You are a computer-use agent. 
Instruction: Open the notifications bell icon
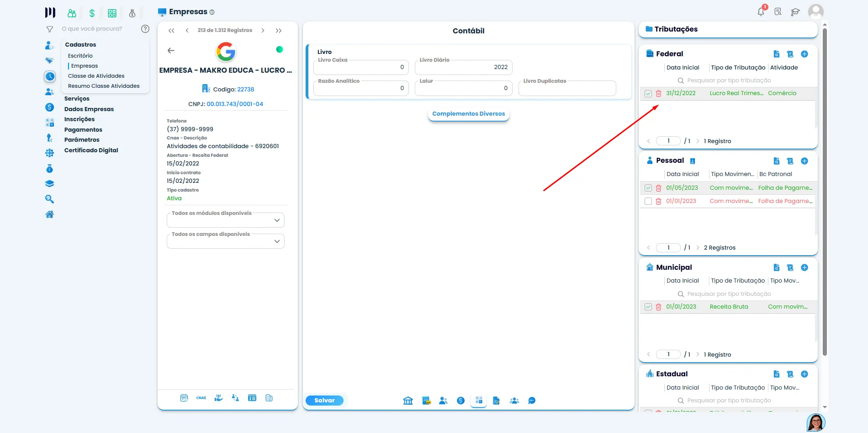[x=761, y=12]
